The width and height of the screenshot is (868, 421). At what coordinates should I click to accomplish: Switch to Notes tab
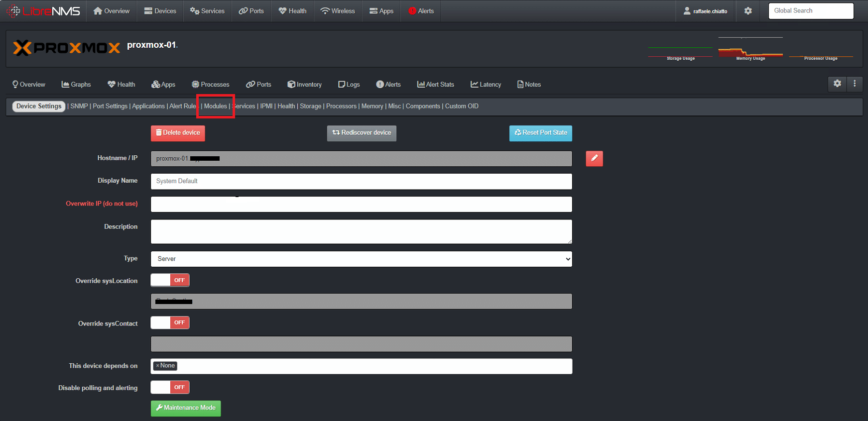coord(529,85)
